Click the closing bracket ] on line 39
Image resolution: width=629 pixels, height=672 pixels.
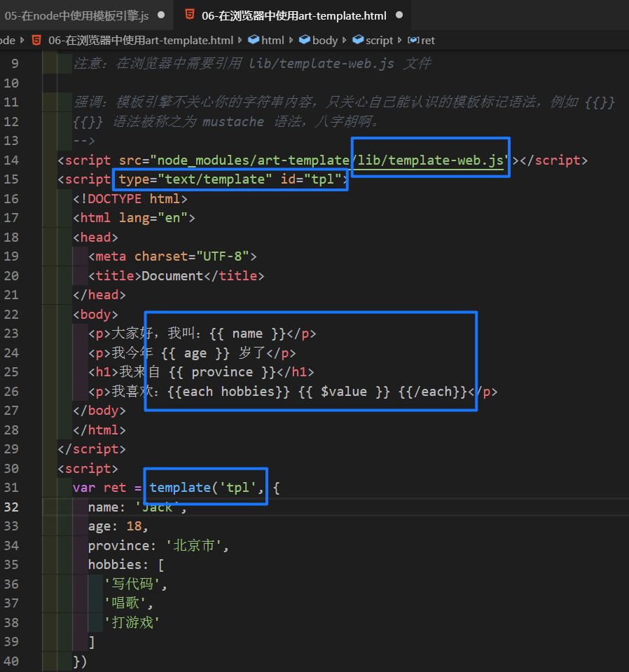point(92,642)
